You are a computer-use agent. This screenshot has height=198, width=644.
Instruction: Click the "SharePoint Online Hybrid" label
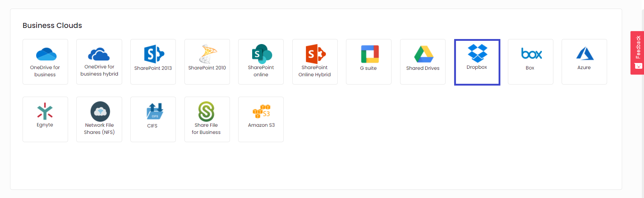(314, 71)
